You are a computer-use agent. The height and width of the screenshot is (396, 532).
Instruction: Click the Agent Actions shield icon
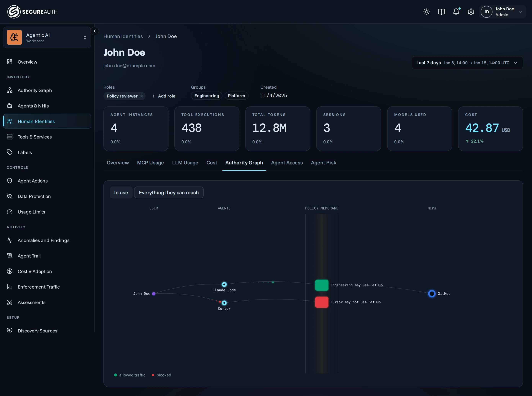point(10,181)
